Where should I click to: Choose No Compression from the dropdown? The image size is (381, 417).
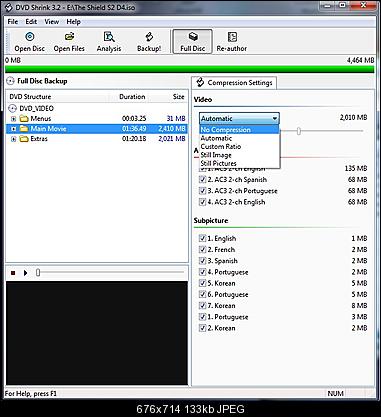point(239,130)
